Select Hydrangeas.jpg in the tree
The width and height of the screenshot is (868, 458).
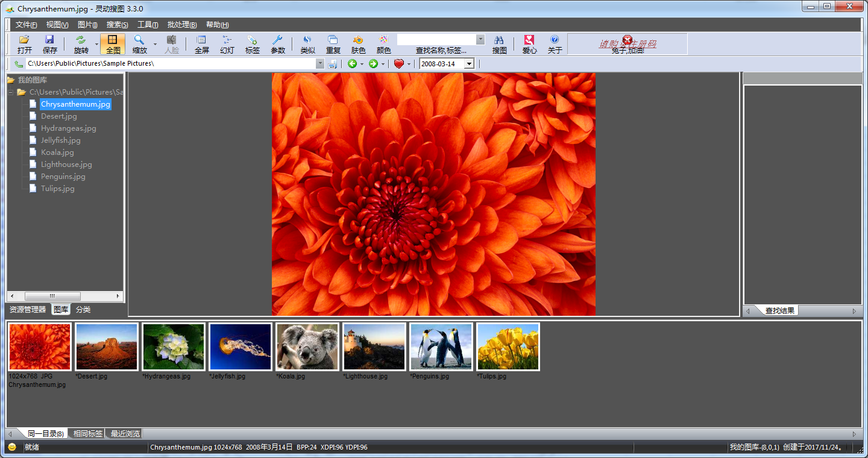[69, 128]
